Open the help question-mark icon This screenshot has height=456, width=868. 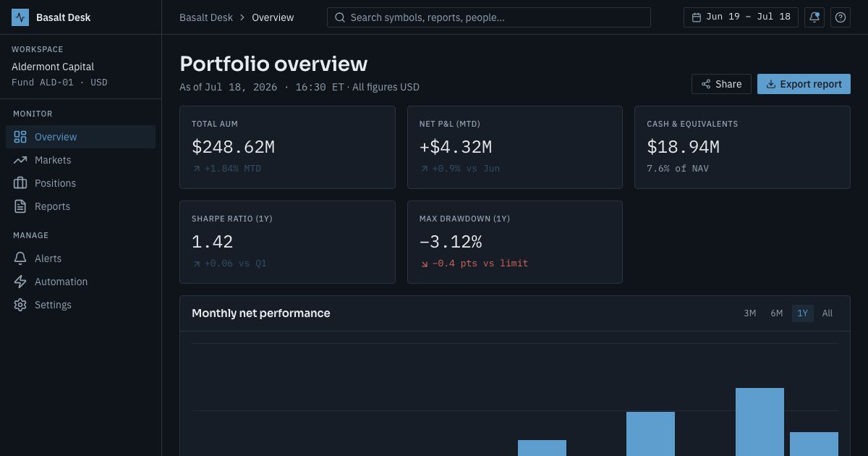(x=841, y=17)
